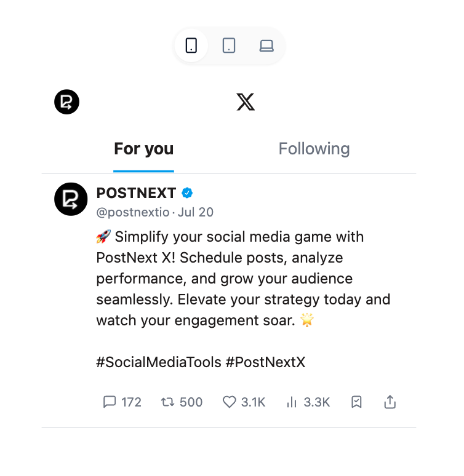Open the #PostNextX hashtag
The width and height of the screenshot is (464, 476).
266,362
